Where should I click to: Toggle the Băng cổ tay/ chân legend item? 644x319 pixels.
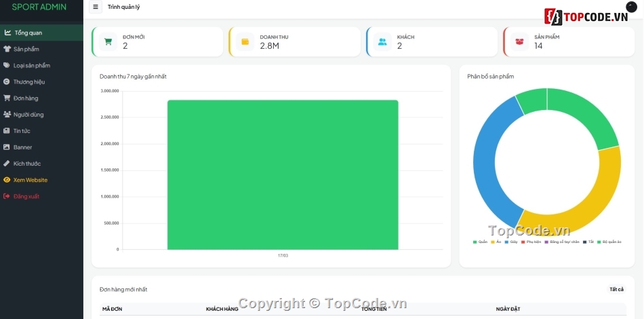[x=562, y=242]
